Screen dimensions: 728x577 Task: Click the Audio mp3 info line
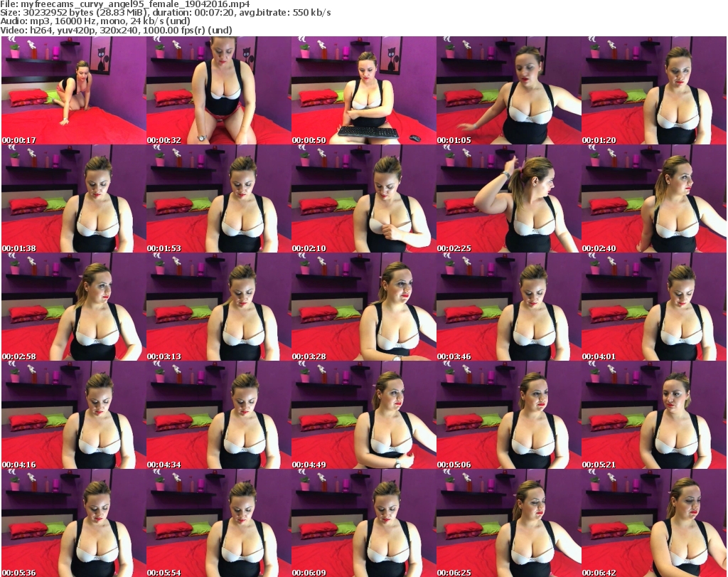(95, 21)
